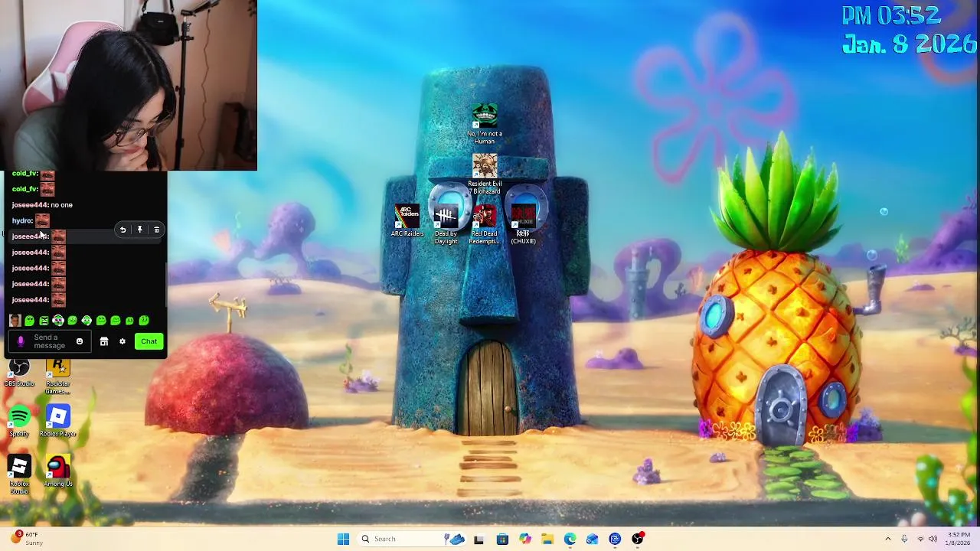Click the purple microphone icon in chat input

pyautogui.click(x=21, y=341)
